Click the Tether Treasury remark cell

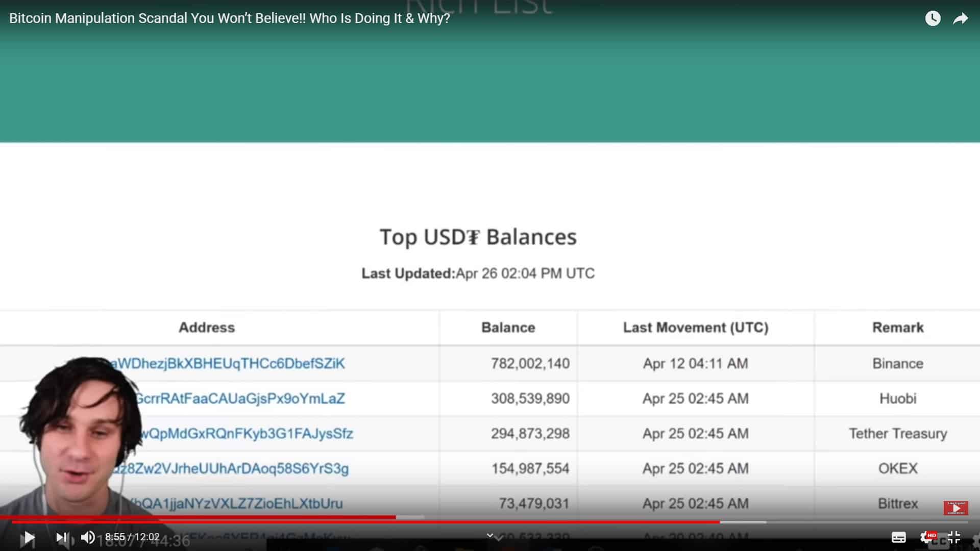coord(898,434)
